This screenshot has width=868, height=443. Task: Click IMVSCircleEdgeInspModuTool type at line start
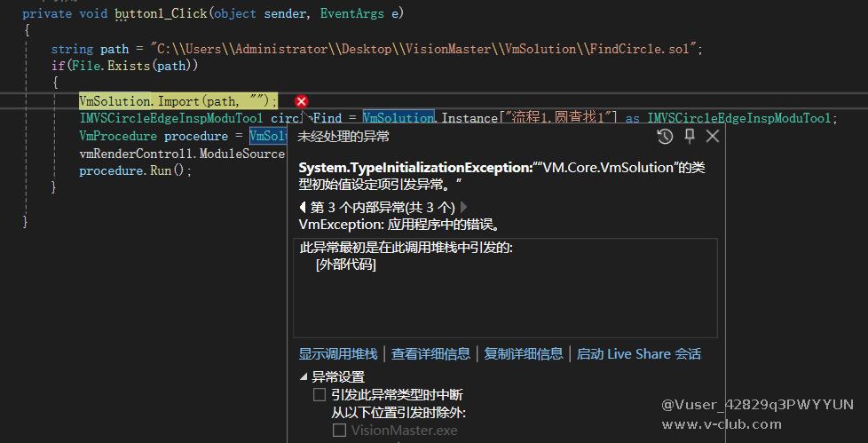171,118
